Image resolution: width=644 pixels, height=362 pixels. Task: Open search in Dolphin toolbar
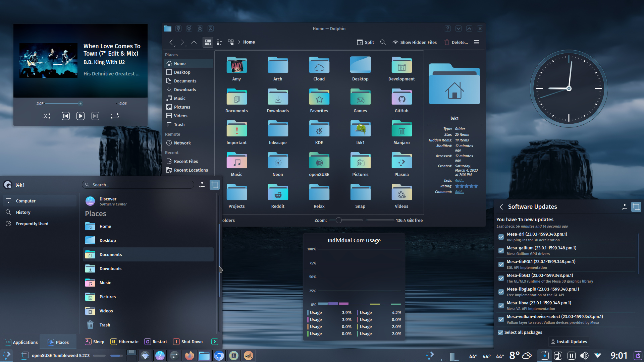click(383, 42)
